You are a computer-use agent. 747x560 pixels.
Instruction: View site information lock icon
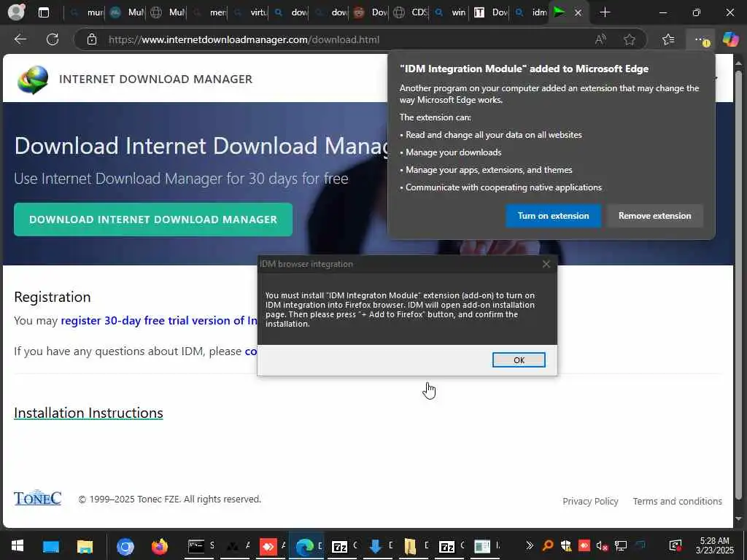(x=92, y=39)
